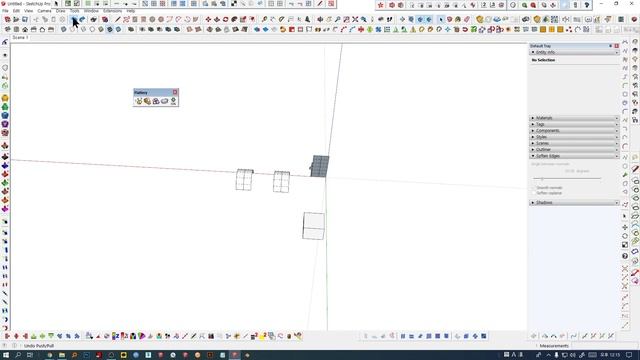Select the Tape Measure tool

264,19
